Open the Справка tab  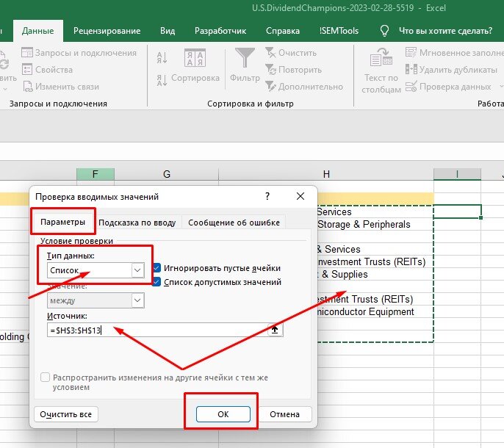283,31
